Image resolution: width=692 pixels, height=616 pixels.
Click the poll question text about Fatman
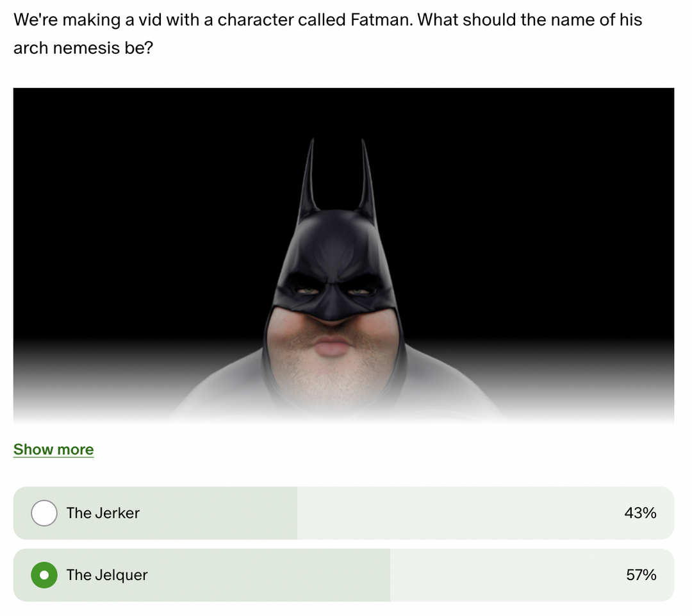(327, 33)
